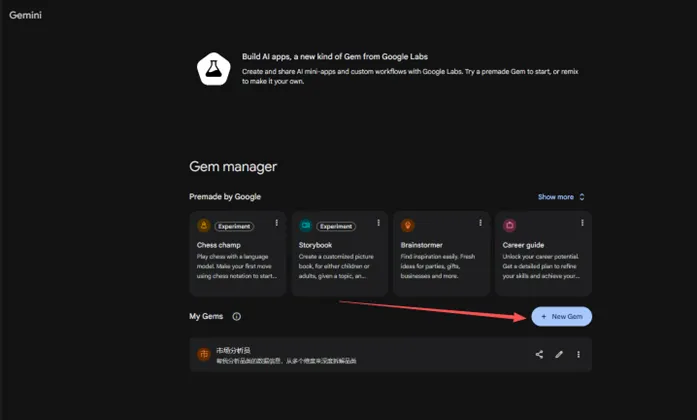Image resolution: width=697 pixels, height=420 pixels.
Task: Open Build AI apps banner heading
Action: (335, 56)
